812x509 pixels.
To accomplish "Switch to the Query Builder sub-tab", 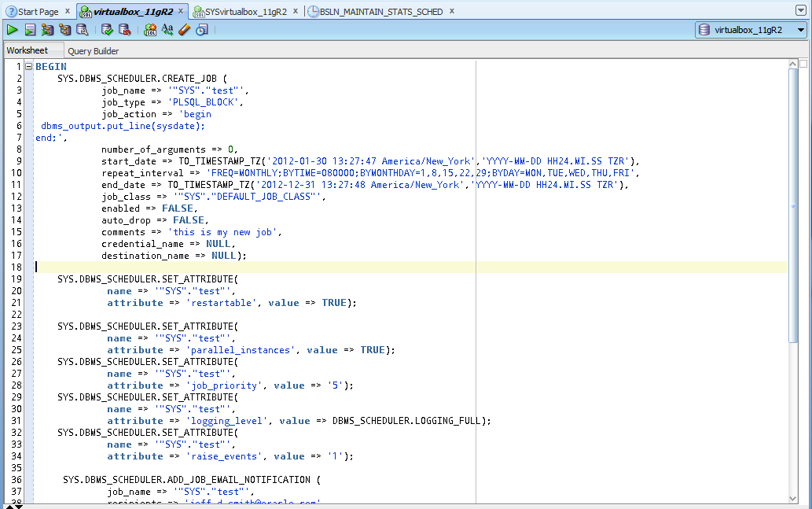I will [94, 51].
